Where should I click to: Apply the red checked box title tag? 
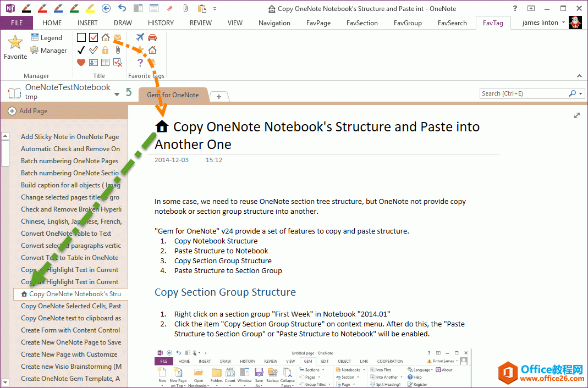(x=94, y=37)
